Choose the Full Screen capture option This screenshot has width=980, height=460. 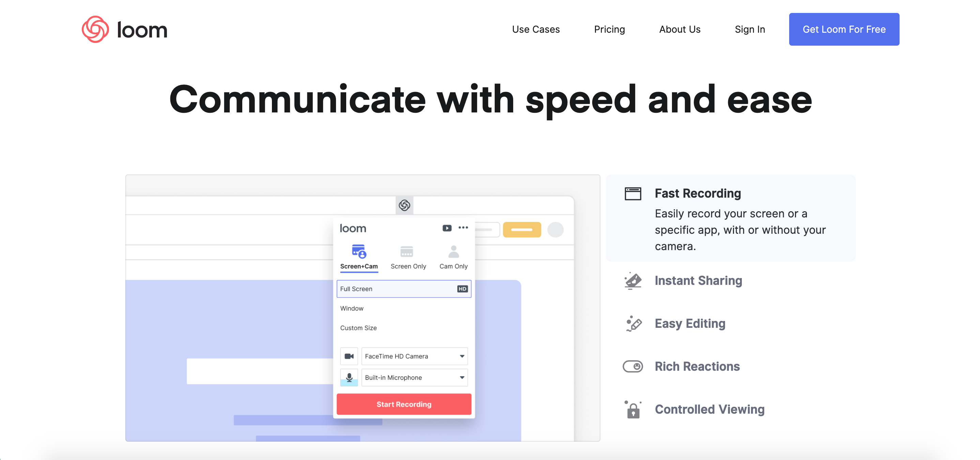click(x=404, y=289)
